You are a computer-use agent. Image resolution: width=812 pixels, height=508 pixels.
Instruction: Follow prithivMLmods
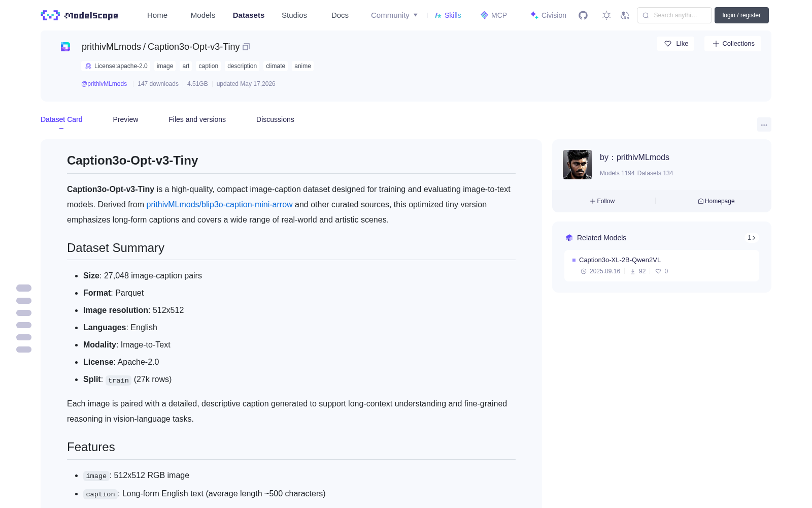(x=602, y=201)
